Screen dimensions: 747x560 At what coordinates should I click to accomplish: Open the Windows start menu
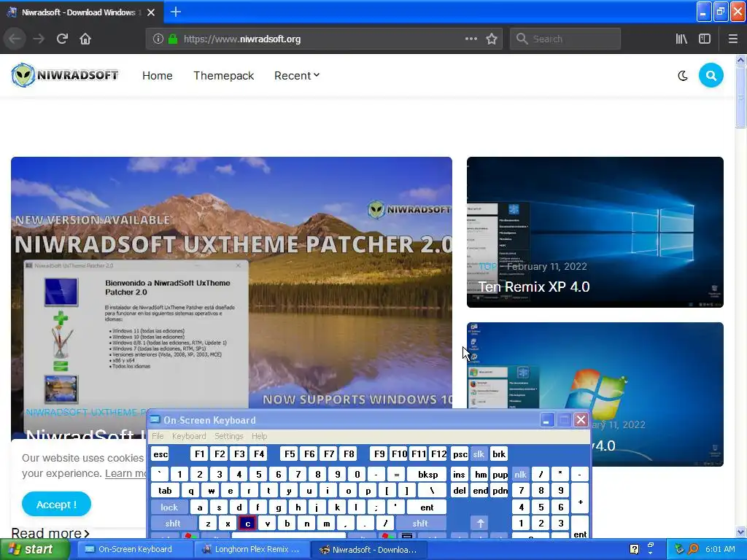[34, 549]
